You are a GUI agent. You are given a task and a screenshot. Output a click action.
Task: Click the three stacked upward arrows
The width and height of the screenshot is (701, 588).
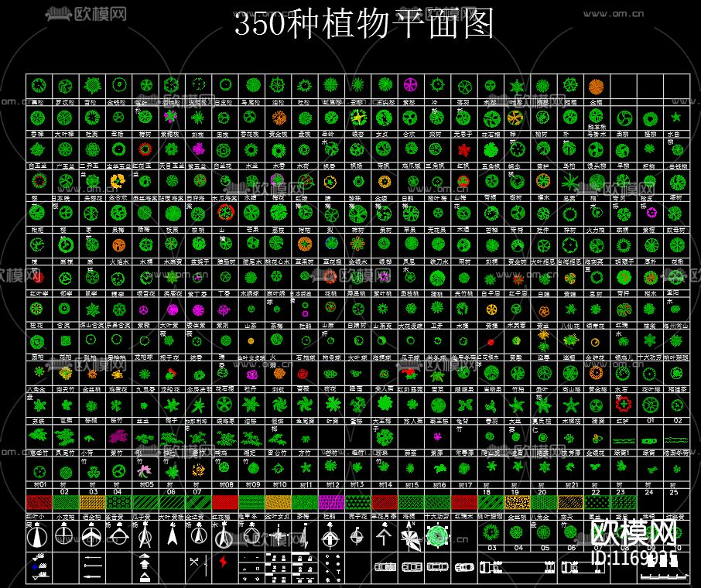145,567
